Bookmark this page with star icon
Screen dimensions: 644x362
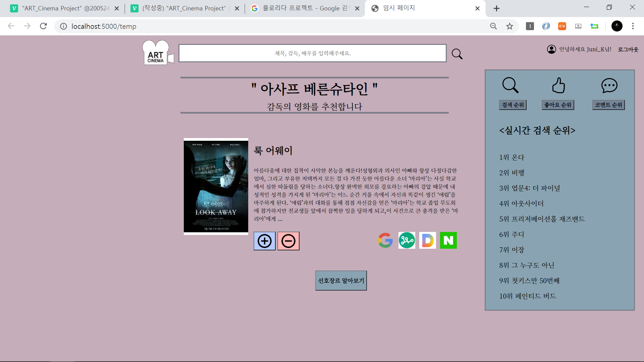click(x=509, y=26)
